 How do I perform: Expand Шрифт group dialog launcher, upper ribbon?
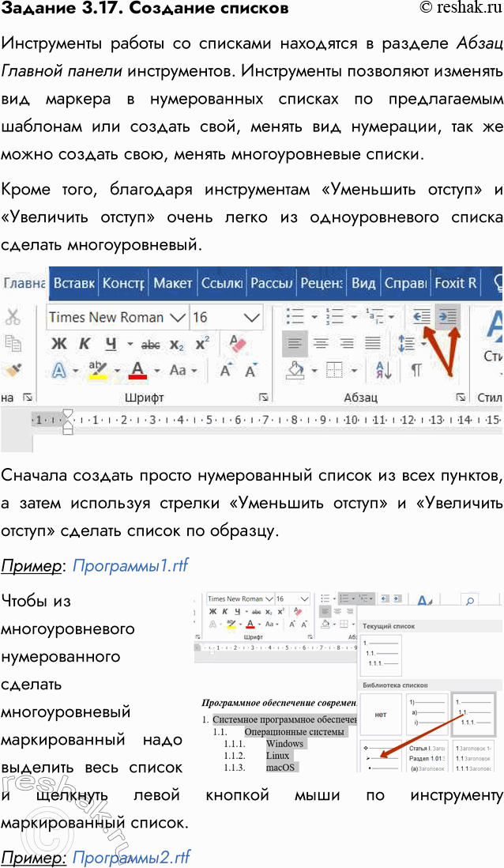tap(263, 398)
